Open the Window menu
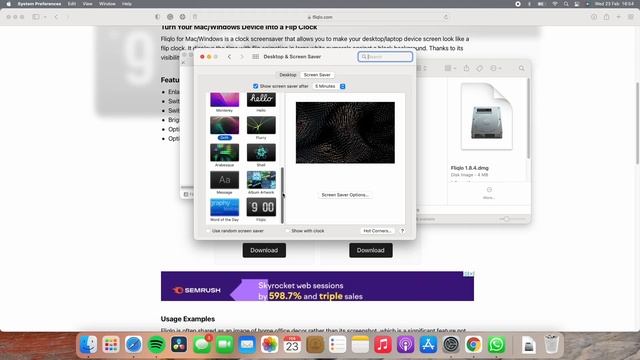The image size is (640, 360). click(107, 4)
